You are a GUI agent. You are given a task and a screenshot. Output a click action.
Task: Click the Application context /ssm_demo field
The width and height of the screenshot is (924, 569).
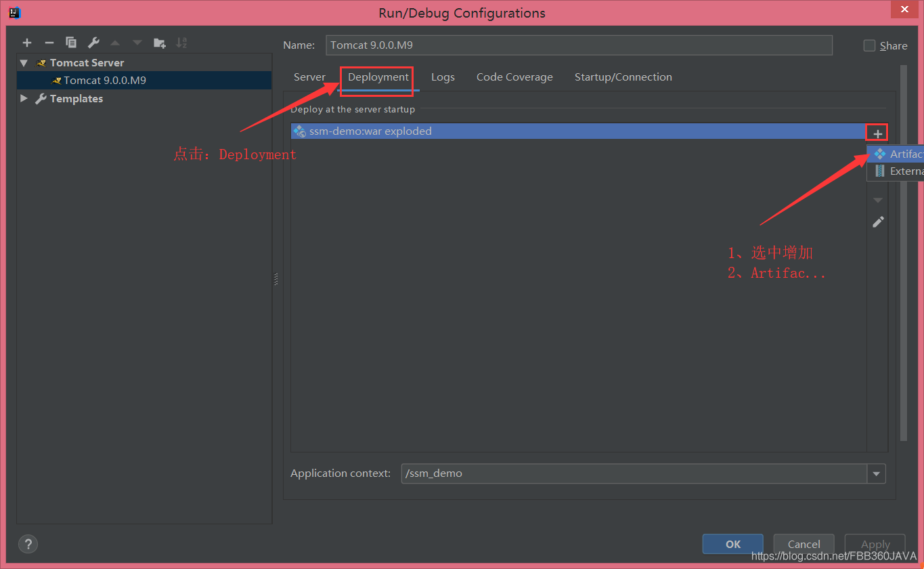634,473
